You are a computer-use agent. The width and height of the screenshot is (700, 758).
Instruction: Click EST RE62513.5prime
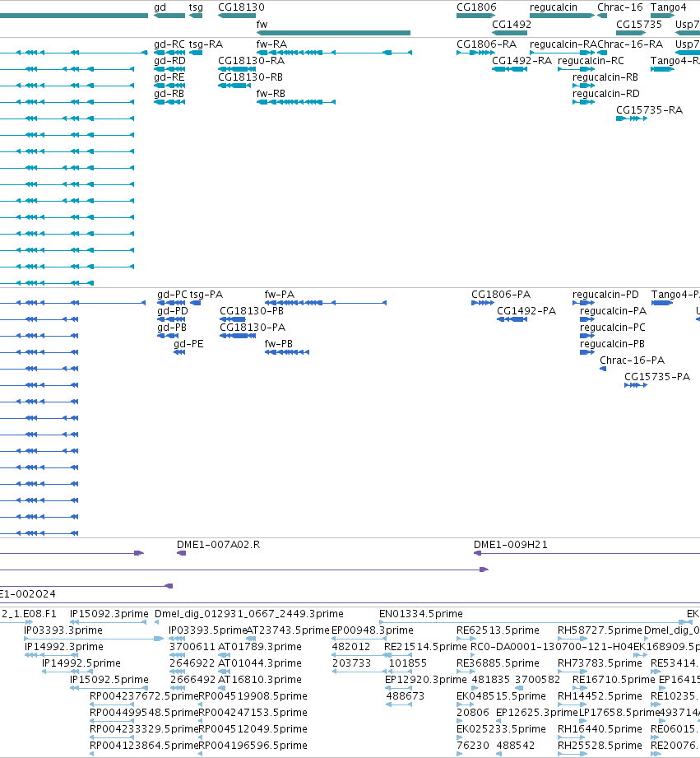click(466, 639)
